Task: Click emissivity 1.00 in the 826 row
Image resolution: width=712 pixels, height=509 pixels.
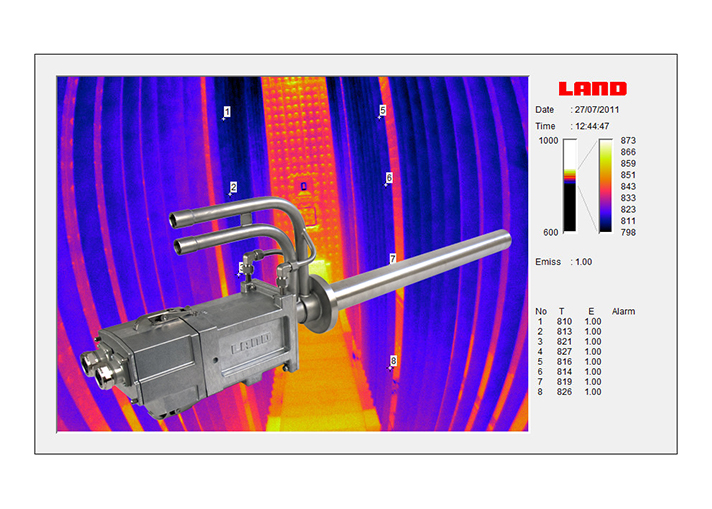Action: 593,392
